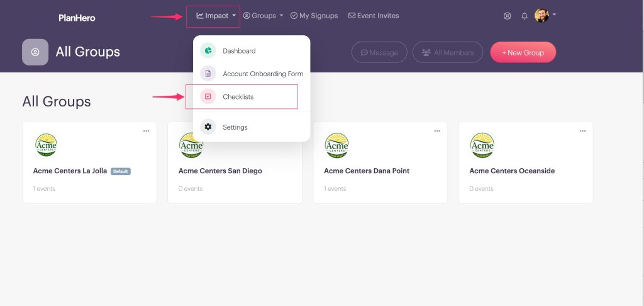Click the Event Invites envelope icon

coord(352,16)
